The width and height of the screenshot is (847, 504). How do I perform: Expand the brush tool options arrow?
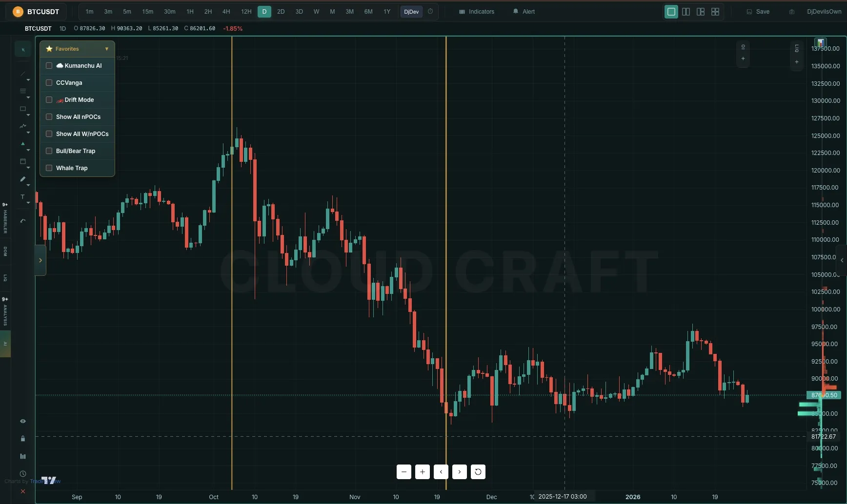pos(28,185)
